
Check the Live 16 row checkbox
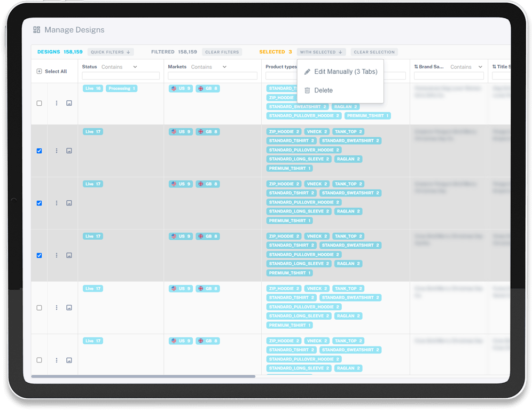pos(40,103)
